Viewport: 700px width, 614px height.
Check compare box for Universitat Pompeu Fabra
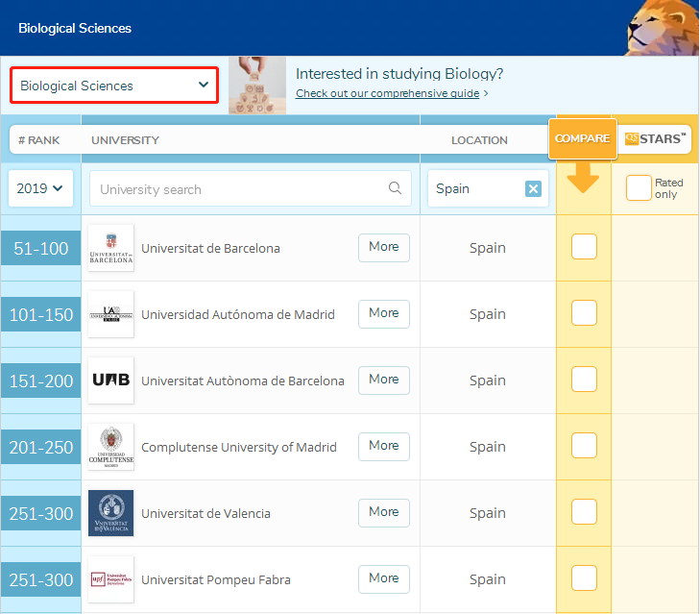584,577
